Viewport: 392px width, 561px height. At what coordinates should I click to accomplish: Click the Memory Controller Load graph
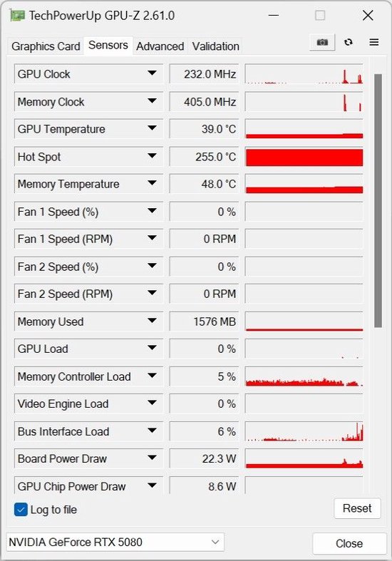[x=304, y=376]
